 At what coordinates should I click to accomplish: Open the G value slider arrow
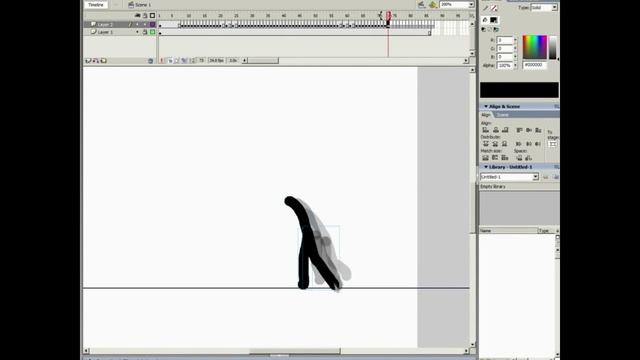coord(515,48)
